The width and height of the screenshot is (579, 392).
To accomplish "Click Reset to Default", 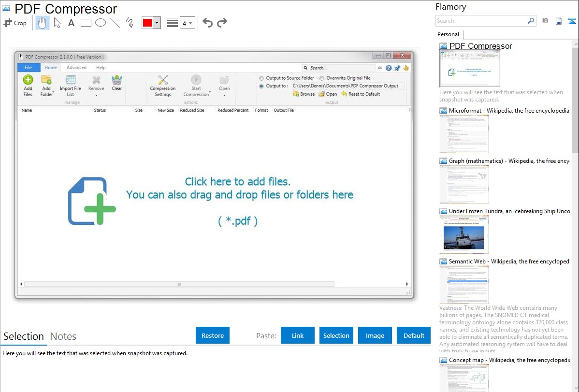I will 361,94.
